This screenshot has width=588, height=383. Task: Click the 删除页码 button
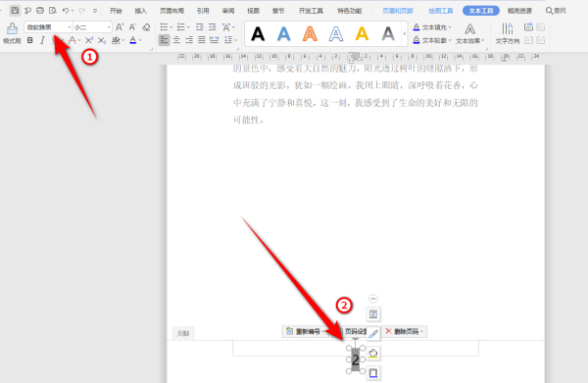click(404, 331)
